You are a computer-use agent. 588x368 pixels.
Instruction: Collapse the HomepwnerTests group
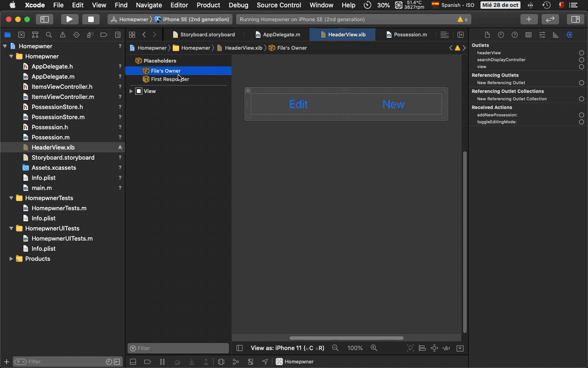click(x=11, y=198)
